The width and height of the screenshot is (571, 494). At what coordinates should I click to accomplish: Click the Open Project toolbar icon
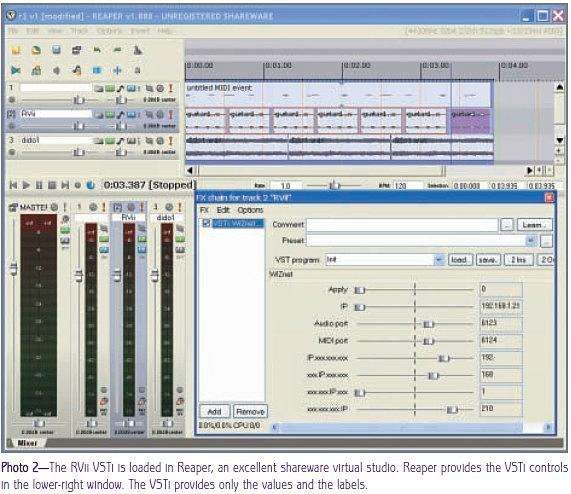tap(36, 50)
